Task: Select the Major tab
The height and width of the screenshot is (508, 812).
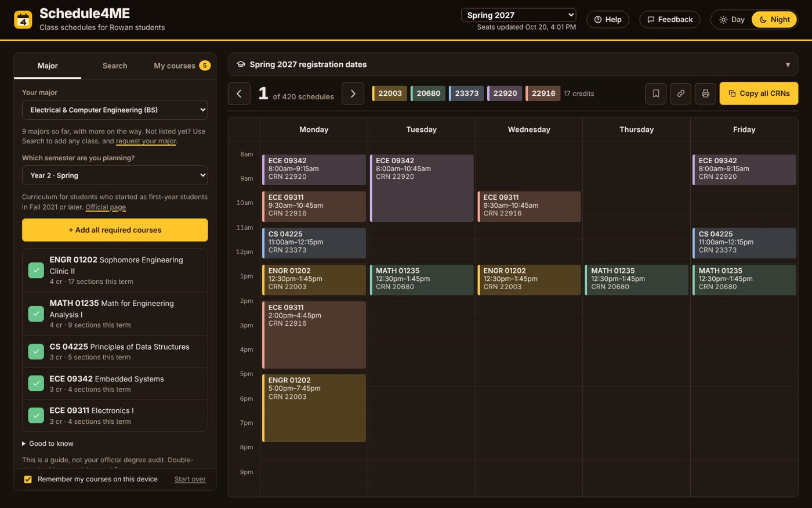Action: [48, 66]
